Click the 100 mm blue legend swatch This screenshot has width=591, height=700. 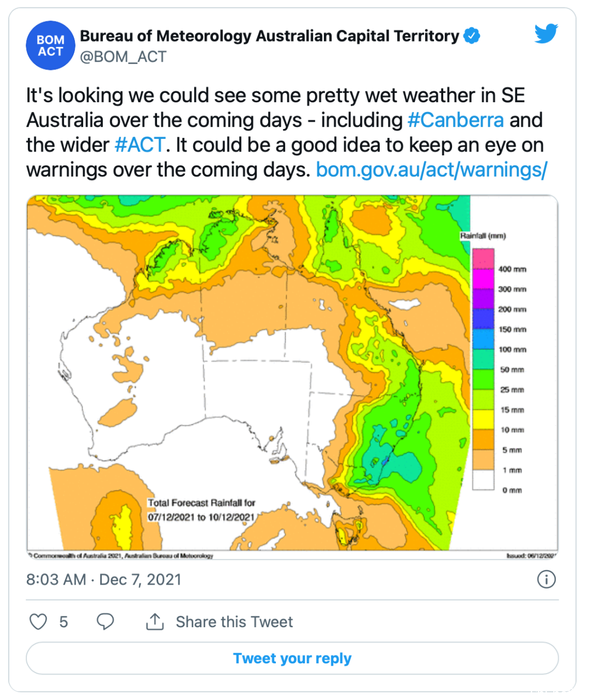pos(484,339)
